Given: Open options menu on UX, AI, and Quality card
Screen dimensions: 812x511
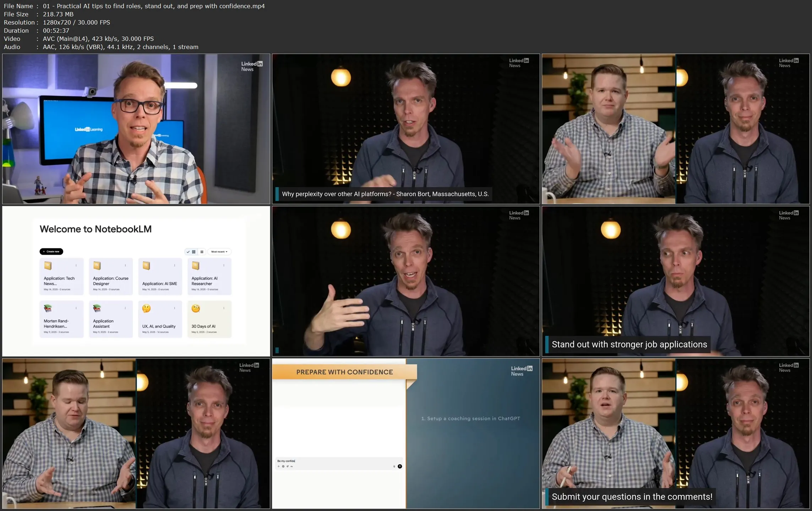Looking at the screenshot, I should click(174, 308).
